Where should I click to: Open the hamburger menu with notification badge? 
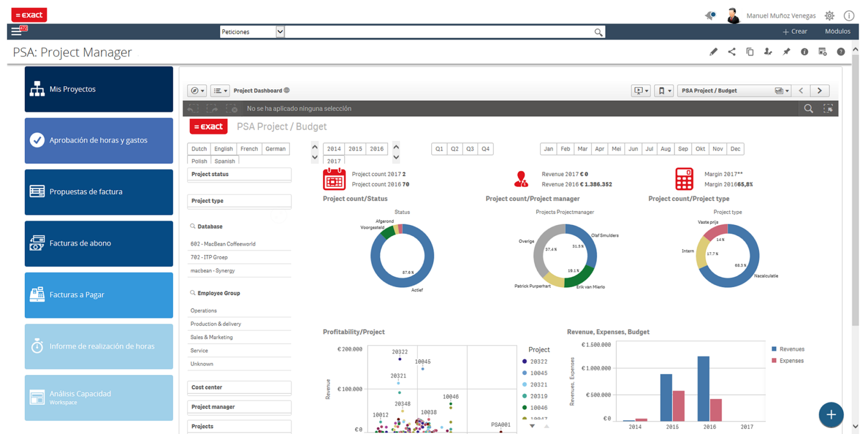point(19,31)
